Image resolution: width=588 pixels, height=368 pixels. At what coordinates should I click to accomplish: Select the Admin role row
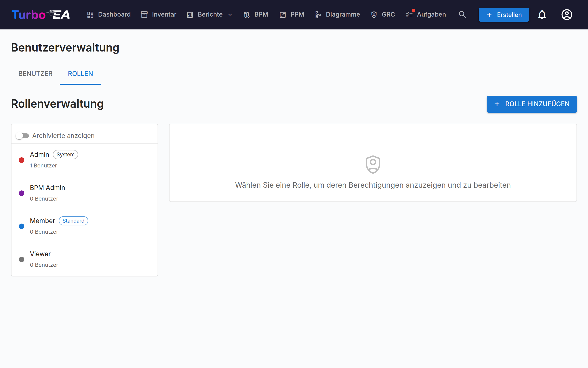coord(85,160)
